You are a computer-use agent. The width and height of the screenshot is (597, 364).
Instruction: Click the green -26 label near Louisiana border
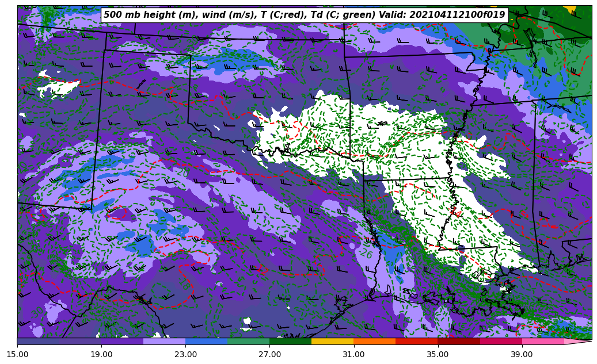pyautogui.click(x=366, y=254)
